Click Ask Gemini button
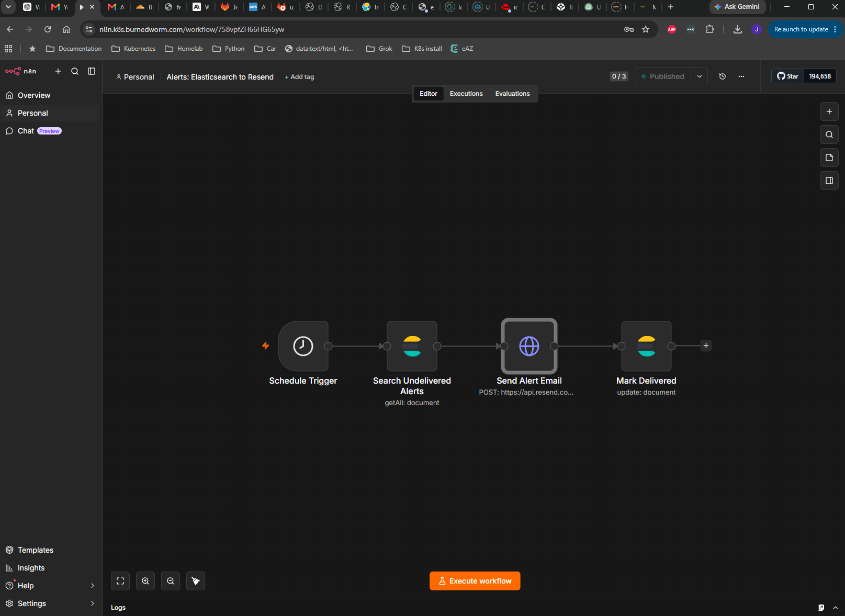Screen dimensions: 845x616 (x=737, y=7)
